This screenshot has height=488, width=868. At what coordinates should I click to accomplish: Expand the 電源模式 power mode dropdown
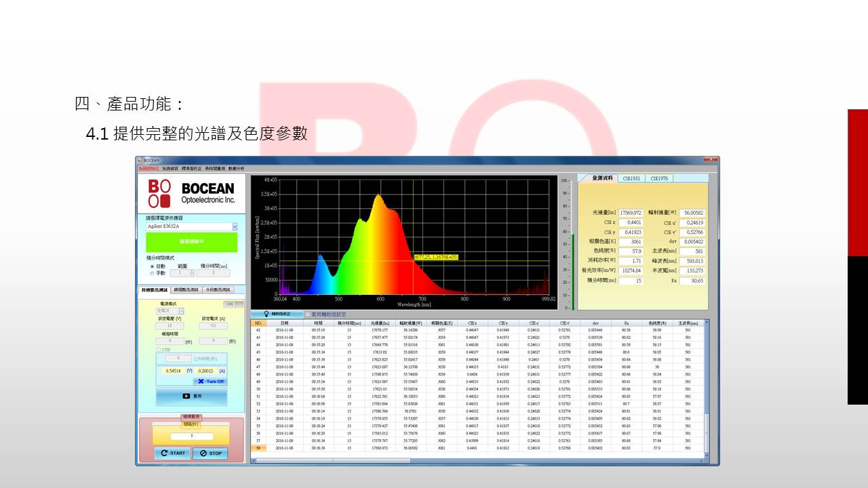[x=181, y=311]
